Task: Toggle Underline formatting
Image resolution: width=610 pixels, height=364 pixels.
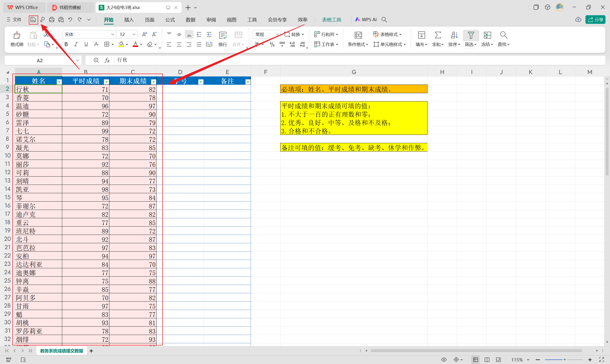Action: (x=86, y=44)
